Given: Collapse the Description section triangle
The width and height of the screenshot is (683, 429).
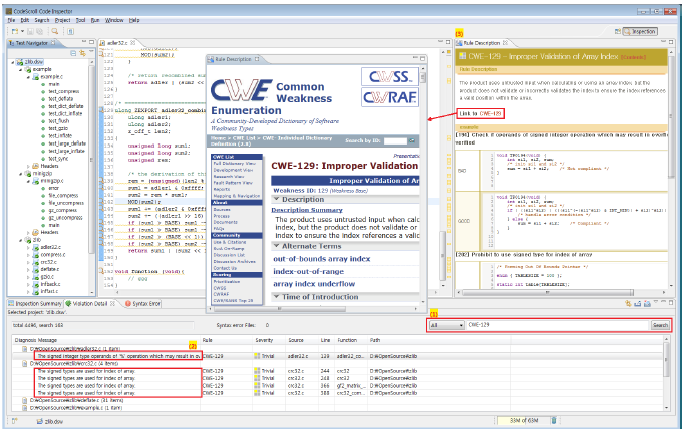Looking at the screenshot, I should click(276, 199).
